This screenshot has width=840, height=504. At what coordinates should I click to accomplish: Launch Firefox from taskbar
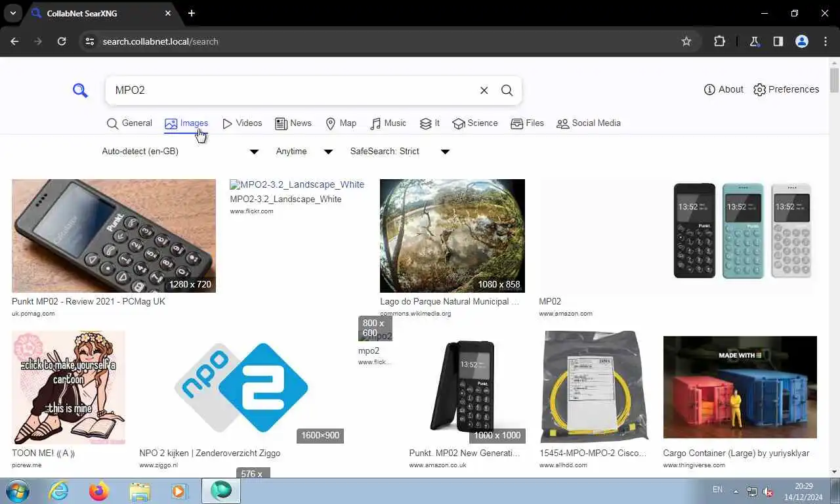tap(99, 491)
